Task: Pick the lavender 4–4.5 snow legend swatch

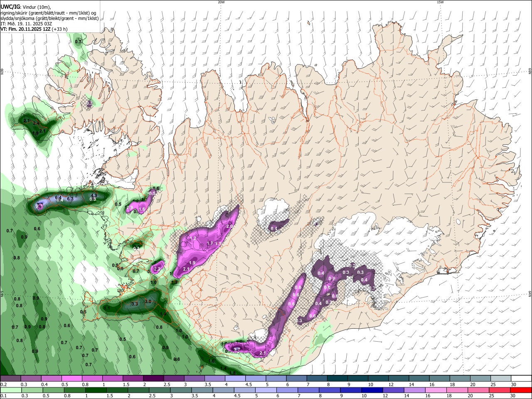Action: pyautogui.click(x=235, y=379)
